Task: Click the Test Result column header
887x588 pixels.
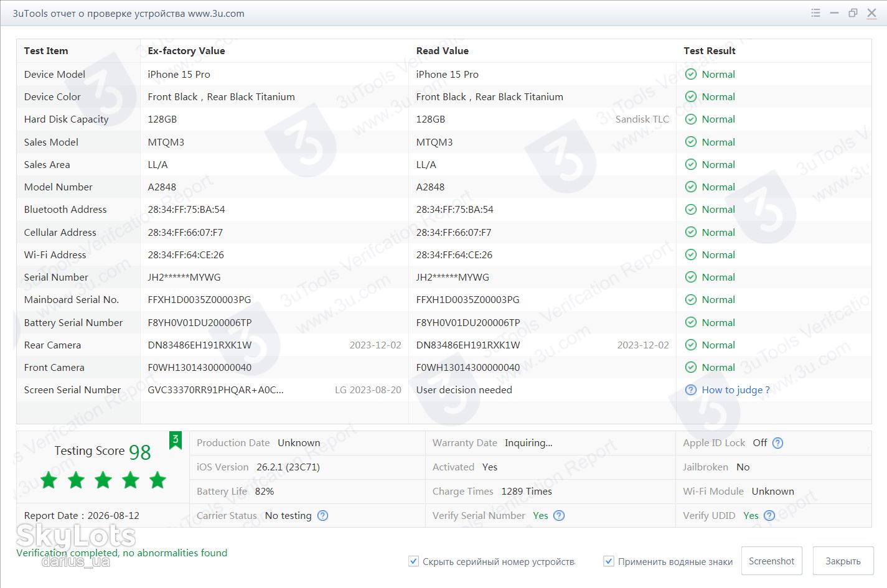Action: coord(709,51)
